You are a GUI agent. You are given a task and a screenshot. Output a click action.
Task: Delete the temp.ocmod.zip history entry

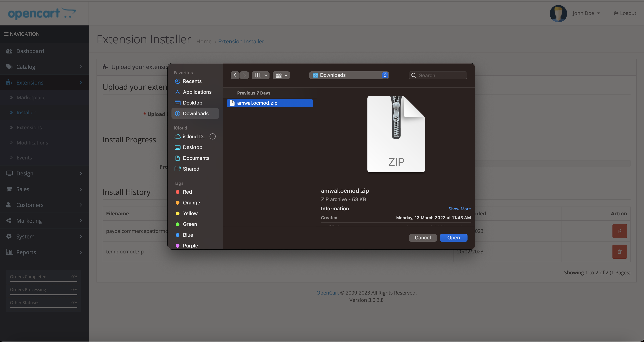[620, 252]
